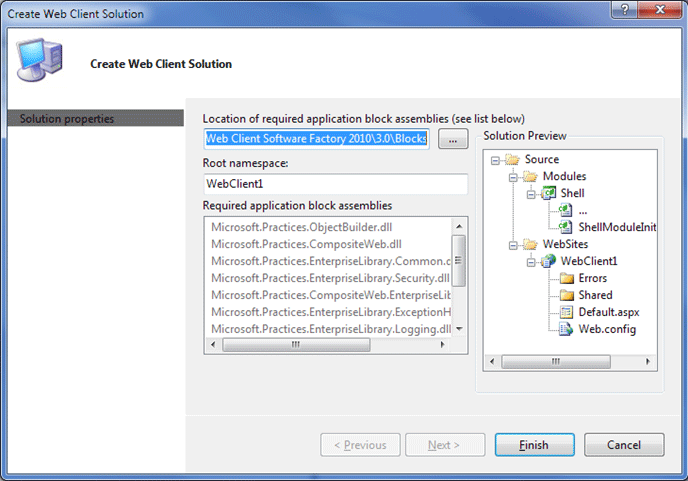Click assemblies list scroll left arrow
Viewport: 688px width, 481px height.
tap(213, 345)
